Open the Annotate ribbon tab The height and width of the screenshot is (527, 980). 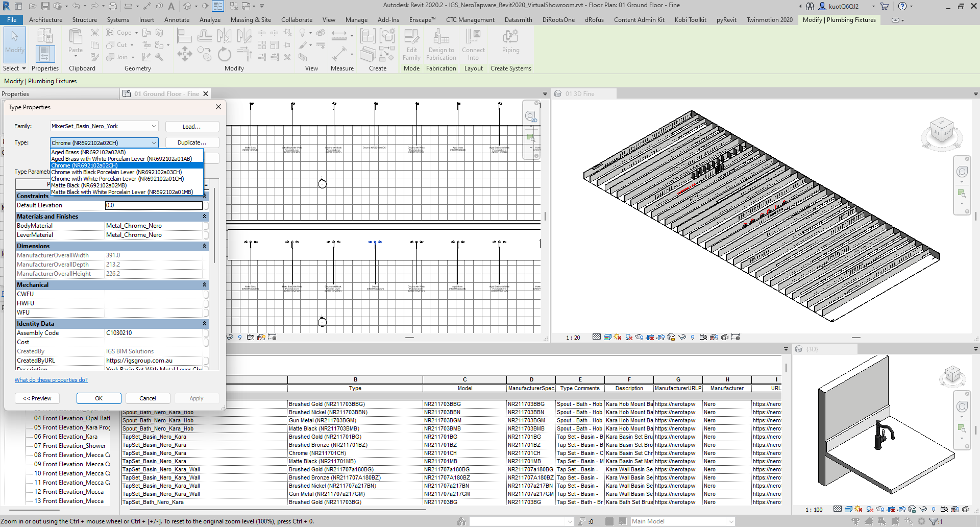pyautogui.click(x=177, y=20)
